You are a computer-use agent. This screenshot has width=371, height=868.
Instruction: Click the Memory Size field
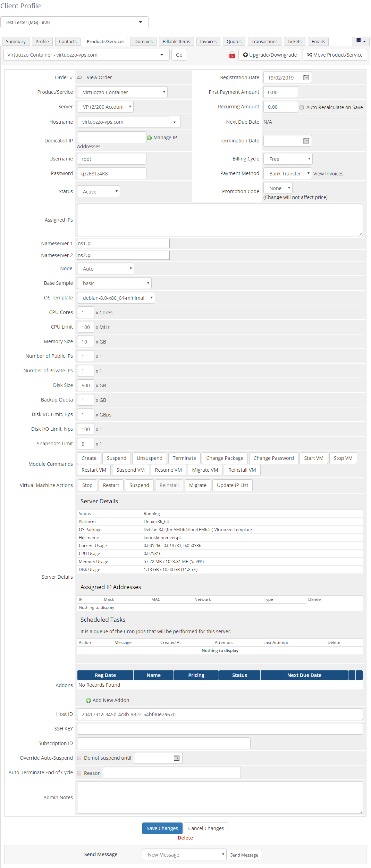tap(86, 341)
